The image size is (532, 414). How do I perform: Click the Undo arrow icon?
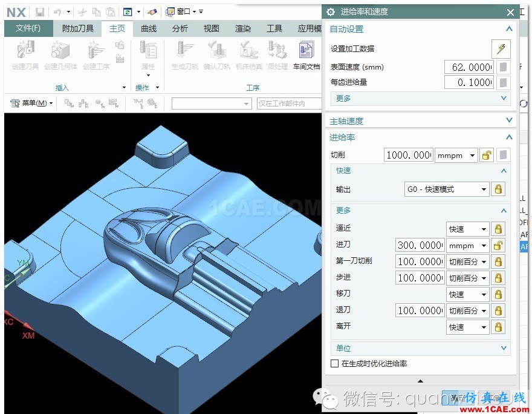(57, 12)
